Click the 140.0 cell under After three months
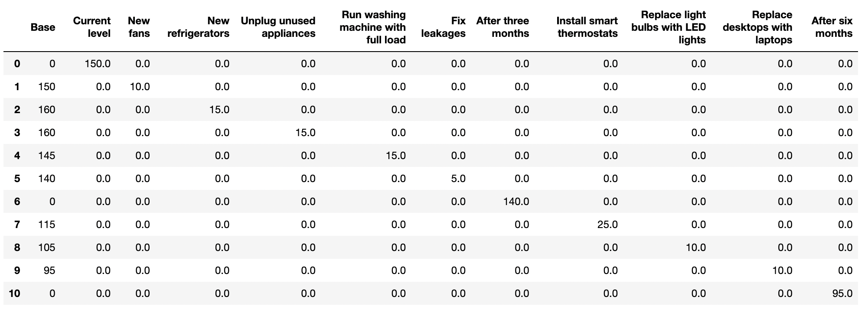Image resolution: width=868 pixels, height=313 pixels. (516, 202)
